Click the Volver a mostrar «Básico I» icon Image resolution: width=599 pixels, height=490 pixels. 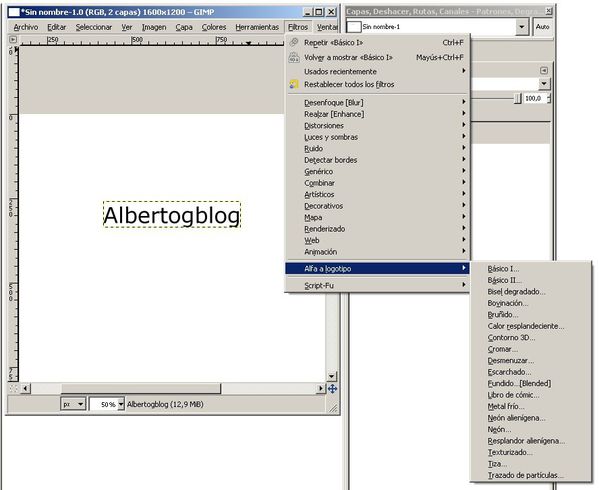(294, 57)
